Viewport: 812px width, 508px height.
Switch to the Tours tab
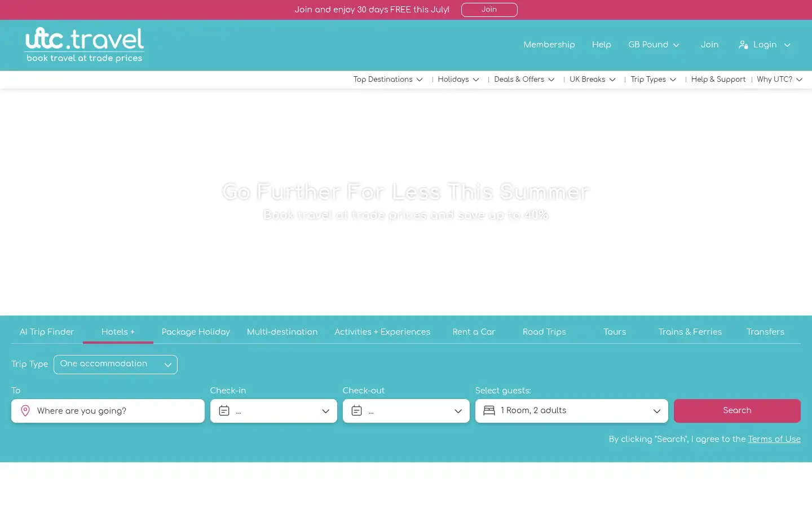[615, 332]
